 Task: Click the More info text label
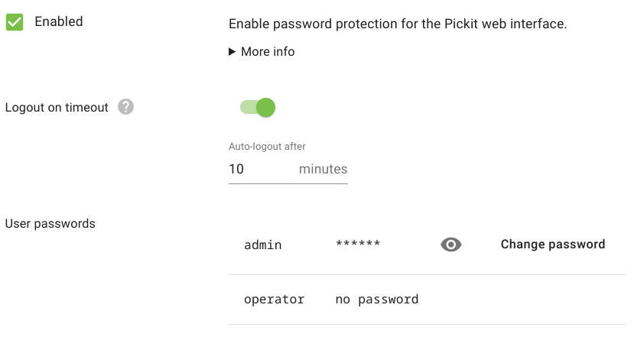tap(268, 52)
